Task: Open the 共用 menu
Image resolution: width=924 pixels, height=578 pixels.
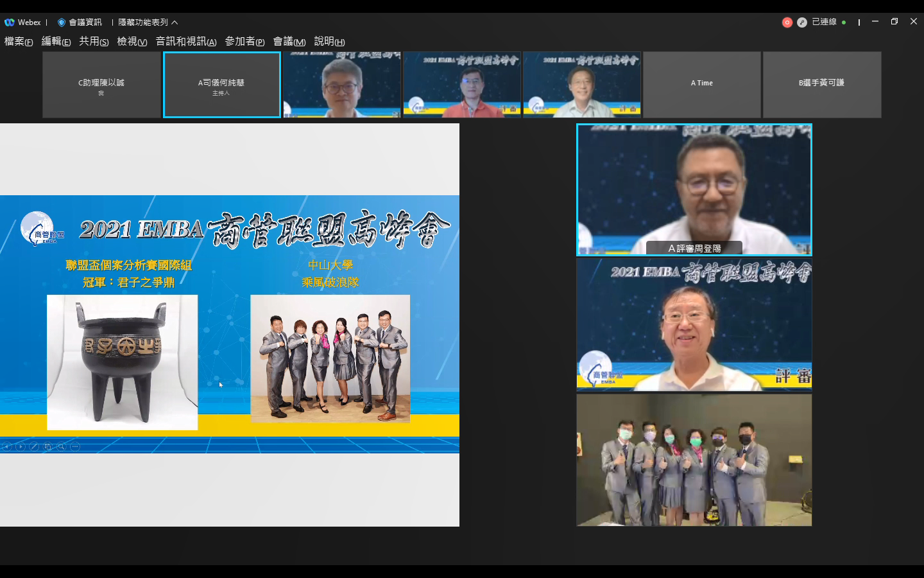Action: [x=93, y=42]
